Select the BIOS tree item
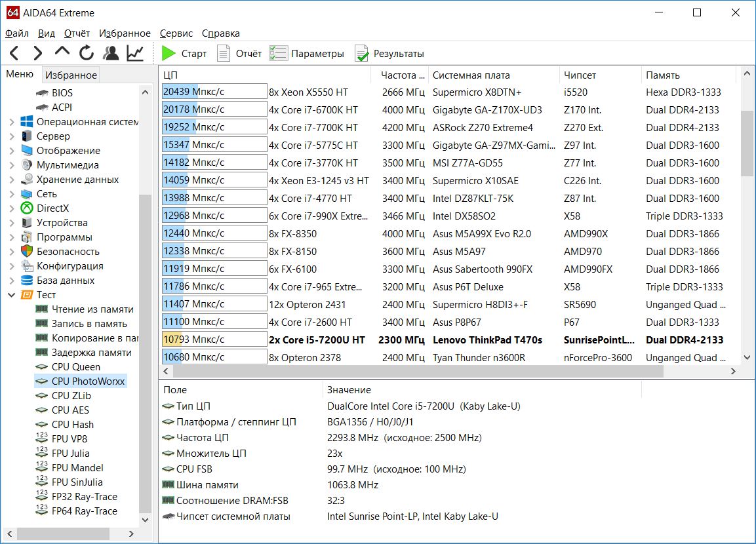The image size is (756, 544). coord(62,92)
